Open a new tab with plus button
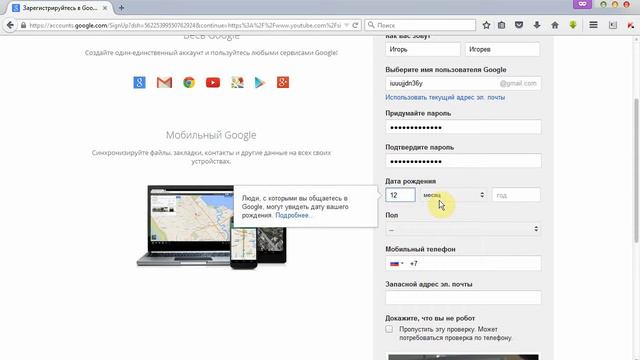Image resolution: width=640 pixels, height=360 pixels. coord(121,8)
